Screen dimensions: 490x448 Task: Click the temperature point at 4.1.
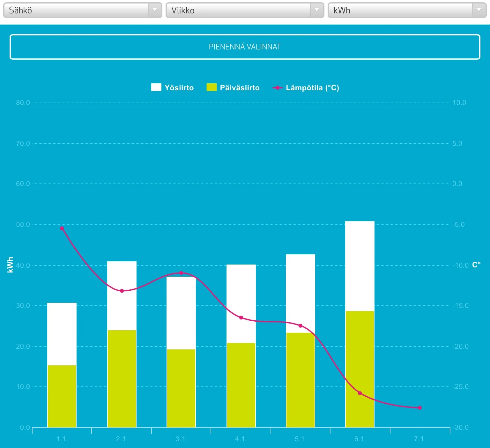tap(241, 318)
